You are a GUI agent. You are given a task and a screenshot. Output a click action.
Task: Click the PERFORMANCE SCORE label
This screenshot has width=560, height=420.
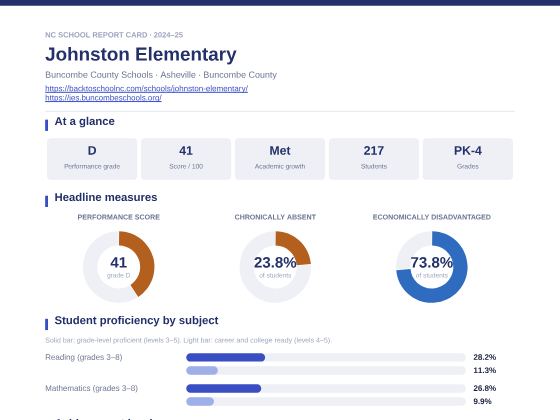119,217
